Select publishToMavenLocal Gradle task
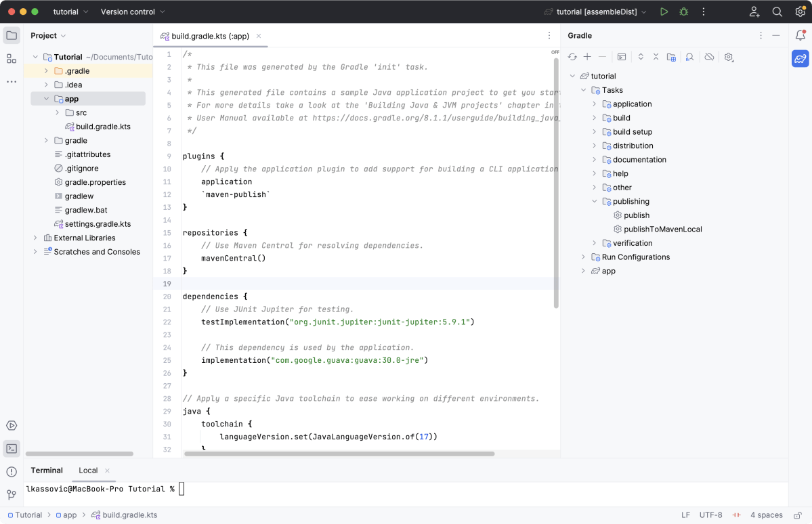 pyautogui.click(x=658, y=230)
